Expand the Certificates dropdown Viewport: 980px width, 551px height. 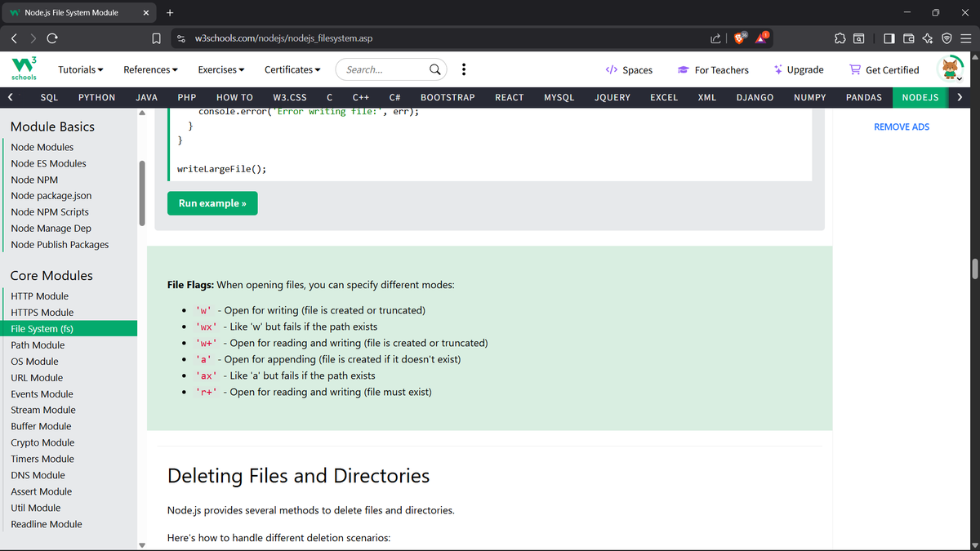pyautogui.click(x=292, y=69)
